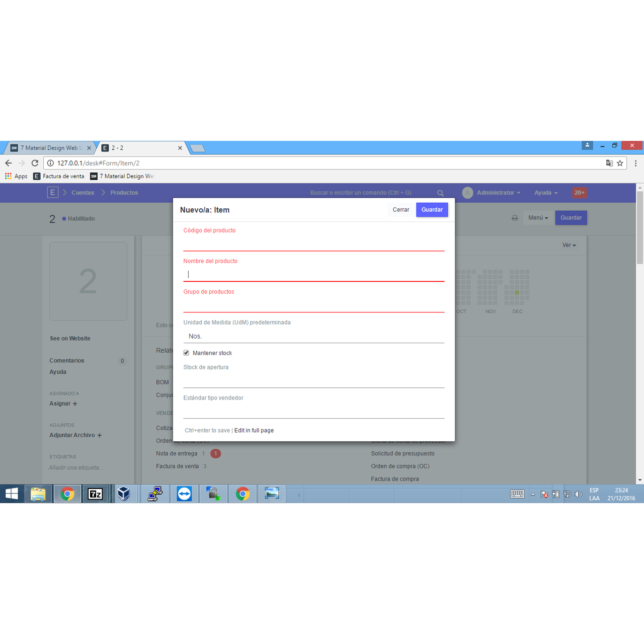The width and height of the screenshot is (644, 644).
Task: Click Cerrar to close the dialog
Action: point(400,210)
